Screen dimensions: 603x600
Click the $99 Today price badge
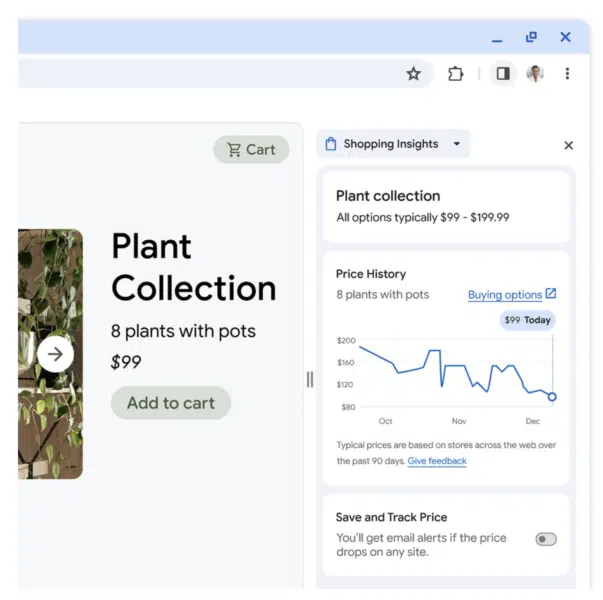pyautogui.click(x=527, y=320)
